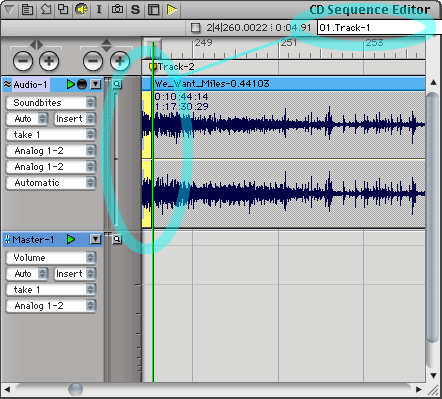Click the 2|4|260.0022 position readout
The width and height of the screenshot is (442, 399).
[x=237, y=28]
